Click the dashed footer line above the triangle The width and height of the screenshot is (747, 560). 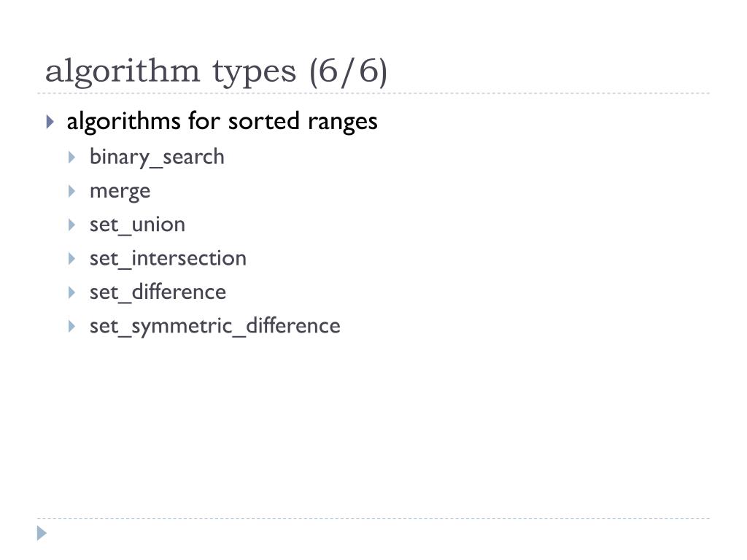coord(373,518)
